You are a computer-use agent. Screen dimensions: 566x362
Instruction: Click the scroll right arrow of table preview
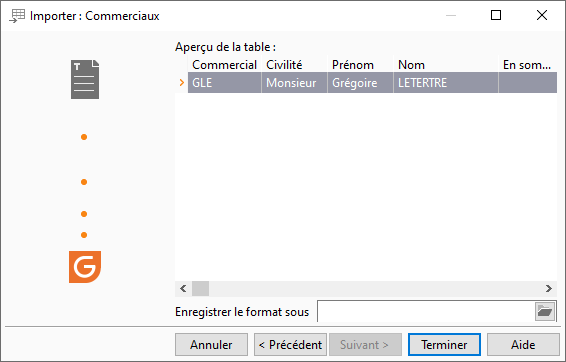549,288
